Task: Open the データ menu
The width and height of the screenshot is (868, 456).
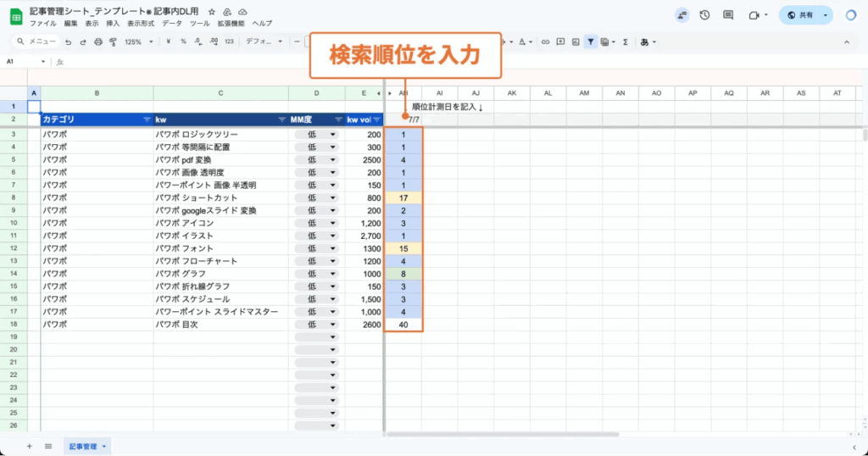Action: (x=171, y=23)
